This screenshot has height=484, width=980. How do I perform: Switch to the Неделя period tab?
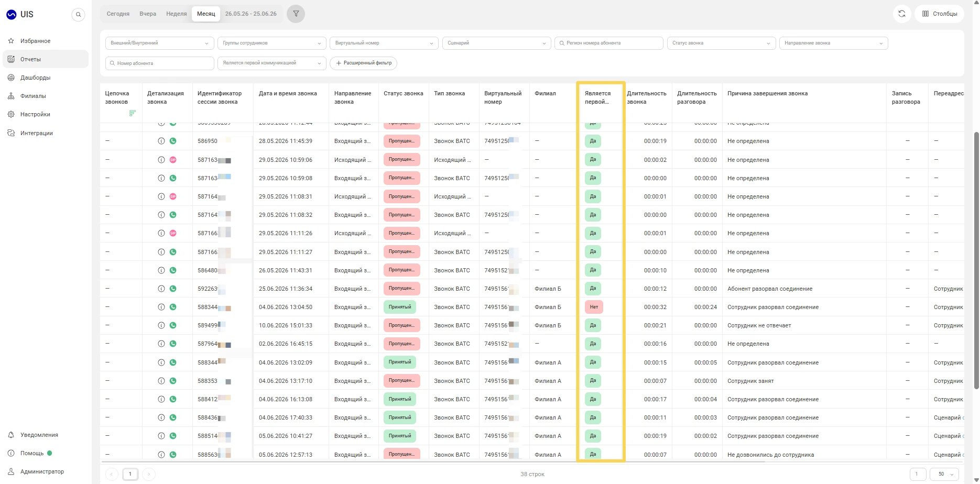[177, 14]
